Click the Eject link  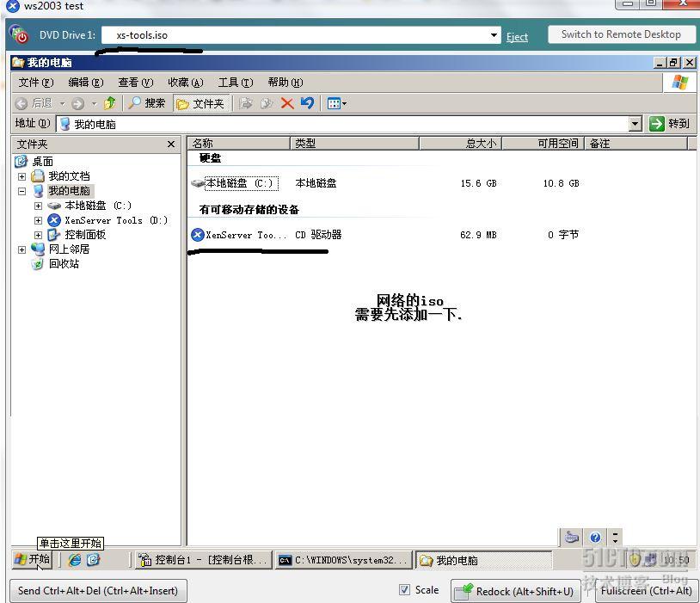pos(517,37)
